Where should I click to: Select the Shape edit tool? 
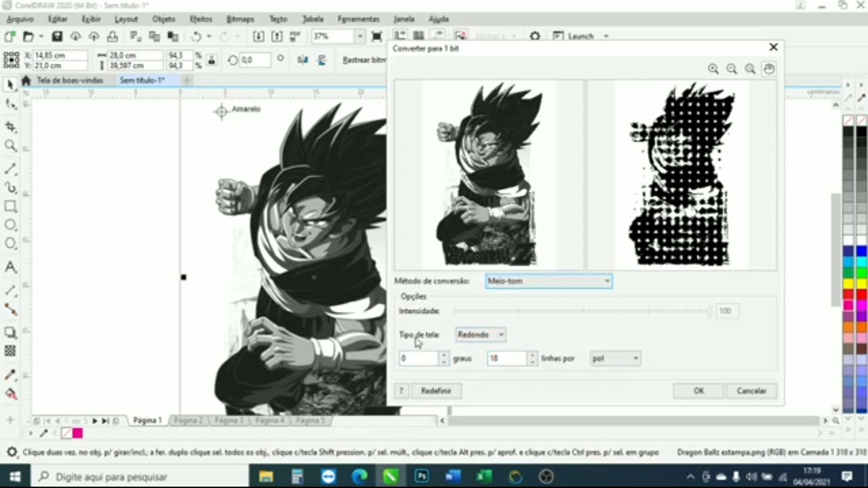10,104
